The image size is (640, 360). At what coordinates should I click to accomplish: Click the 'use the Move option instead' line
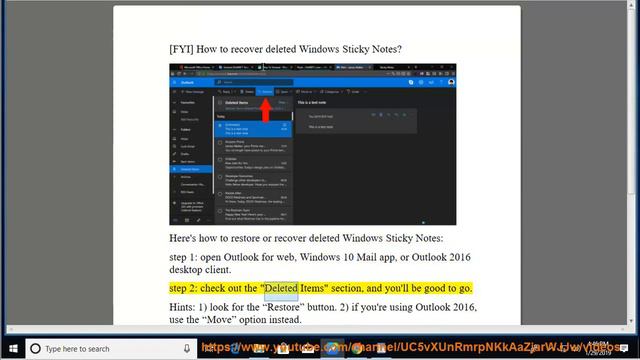pos(236,320)
